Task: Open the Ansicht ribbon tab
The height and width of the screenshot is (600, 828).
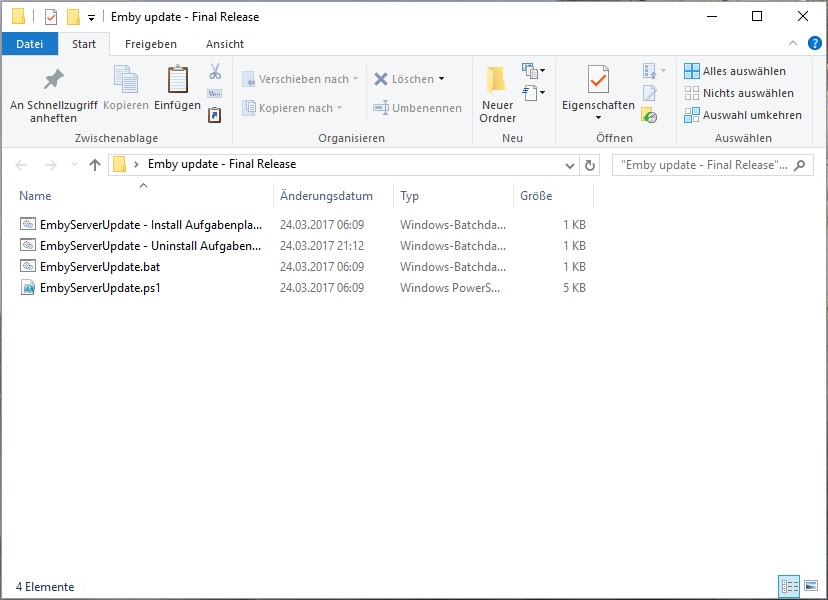Action: 225,44
